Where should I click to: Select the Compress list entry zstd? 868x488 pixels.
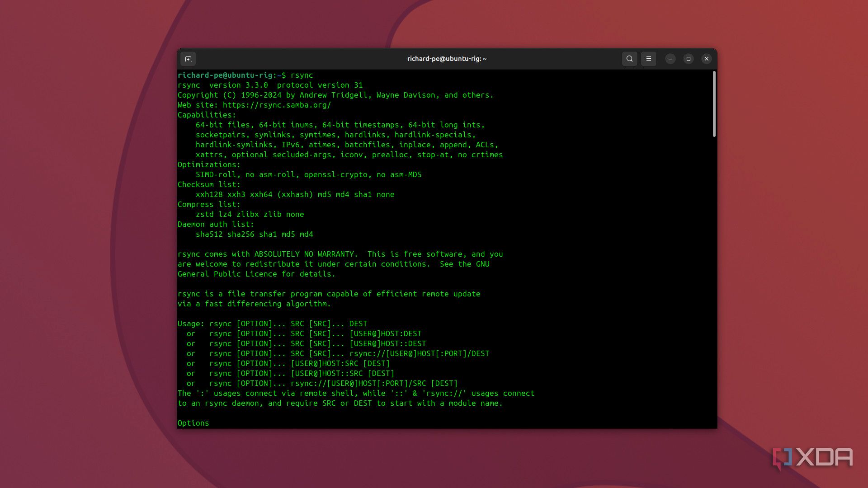(x=205, y=214)
